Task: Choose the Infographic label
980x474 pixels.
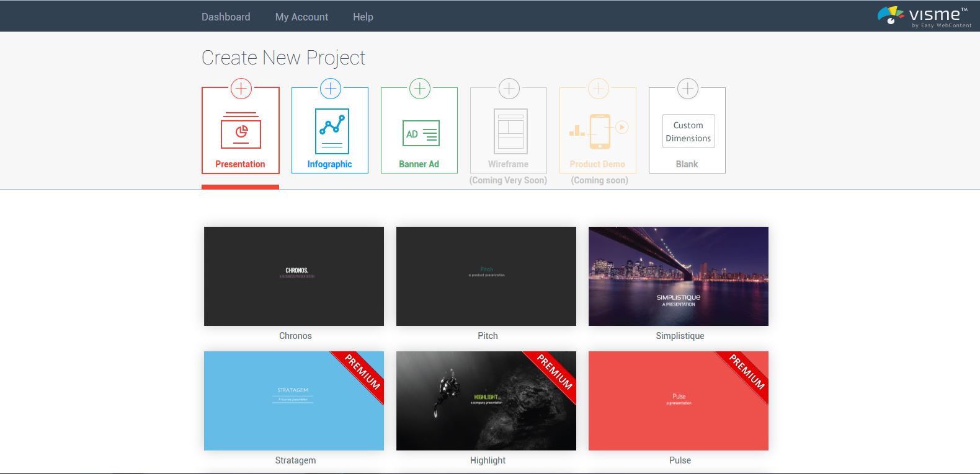Action: [x=329, y=164]
